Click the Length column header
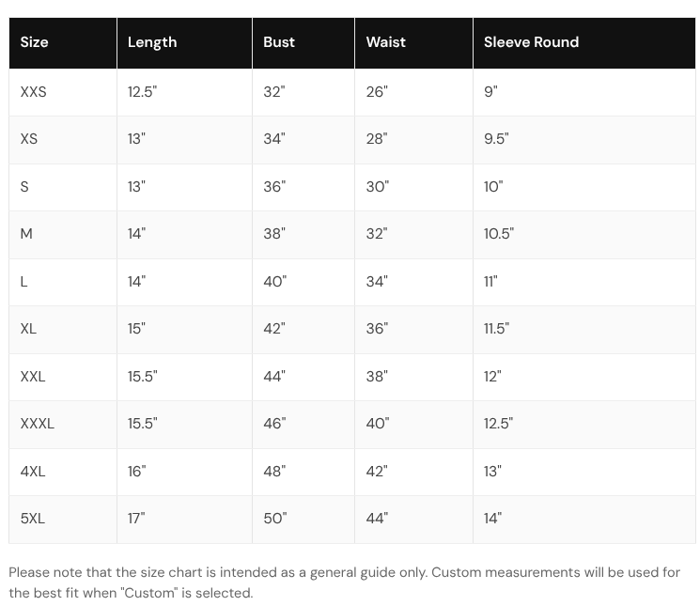Screen dimensions: 700x606 click(x=184, y=43)
